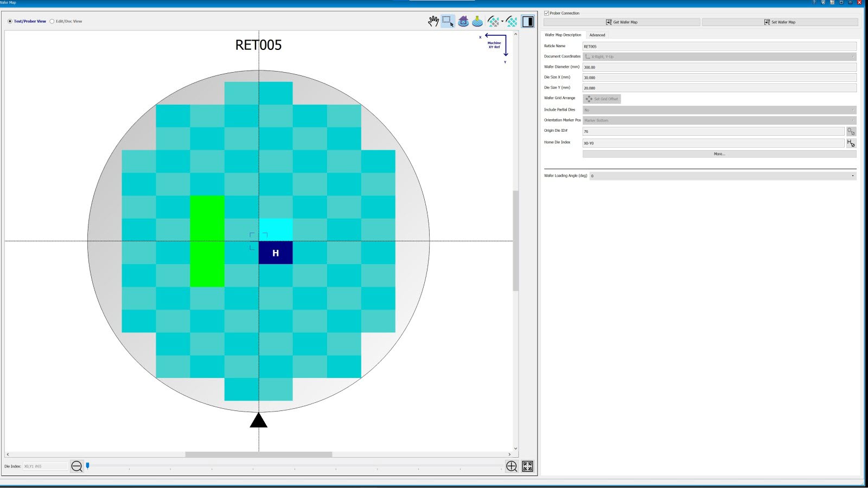Screen dimensions: 868x488
Task: Select the Pan (hand) tool
Action: click(434, 21)
